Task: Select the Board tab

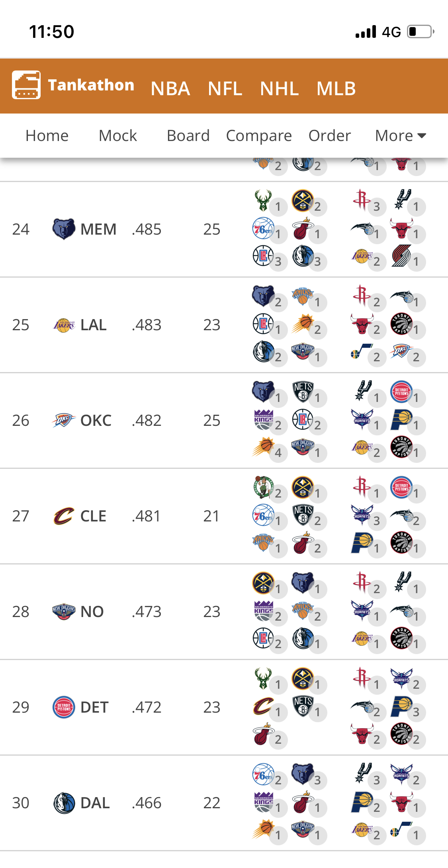Action: coord(188,136)
